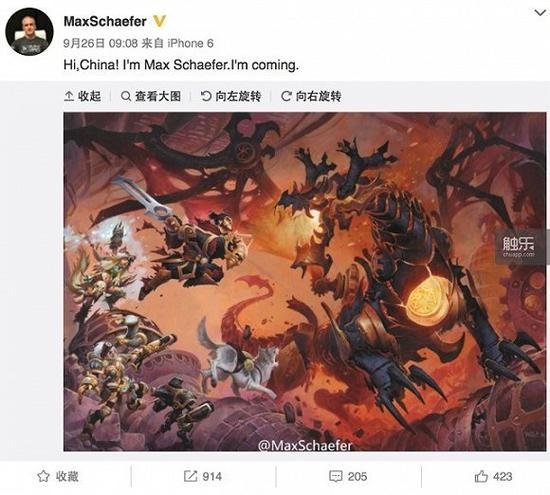
Task: Rotate image right with 向右旋转
Action: [x=311, y=96]
